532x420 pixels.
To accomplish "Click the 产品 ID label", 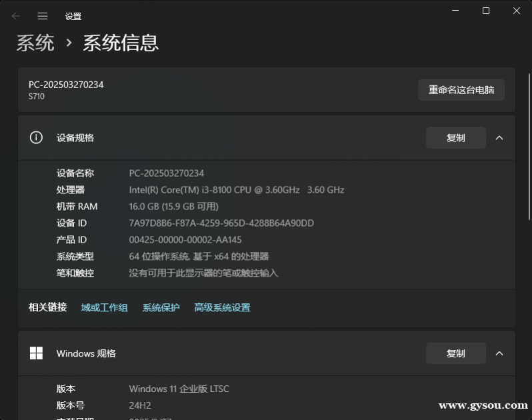I will tap(71, 240).
